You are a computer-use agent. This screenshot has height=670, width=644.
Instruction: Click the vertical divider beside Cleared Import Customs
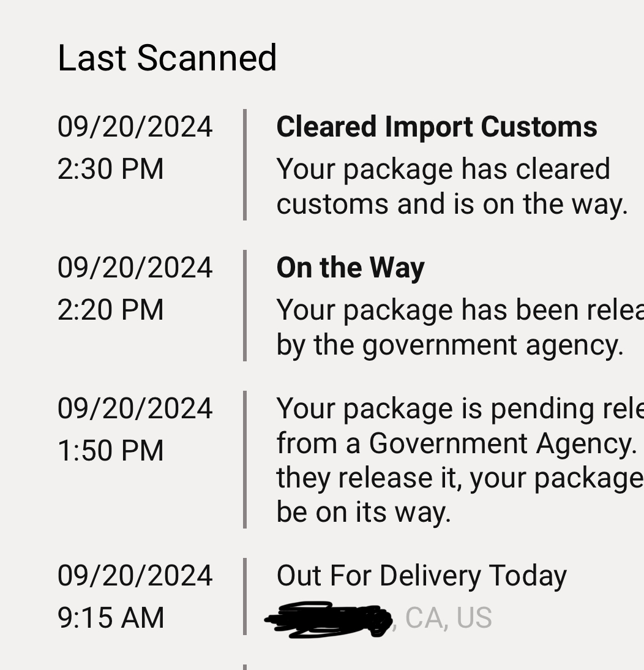(x=245, y=165)
